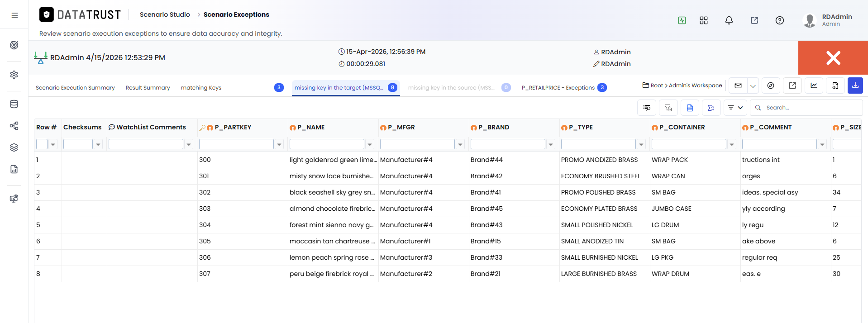The image size is (868, 323).
Task: Select 'ECONOMY BRUSHED STEEL' cell
Action: click(605, 176)
